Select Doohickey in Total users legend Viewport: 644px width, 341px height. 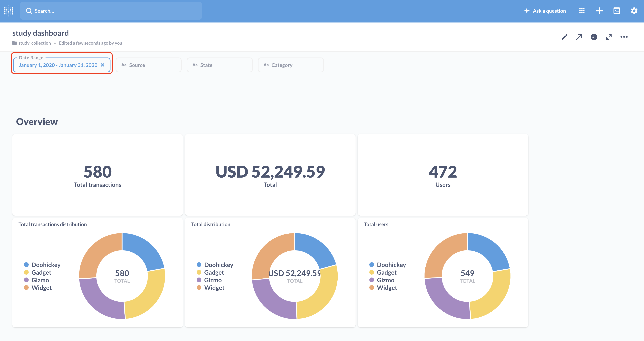point(388,264)
